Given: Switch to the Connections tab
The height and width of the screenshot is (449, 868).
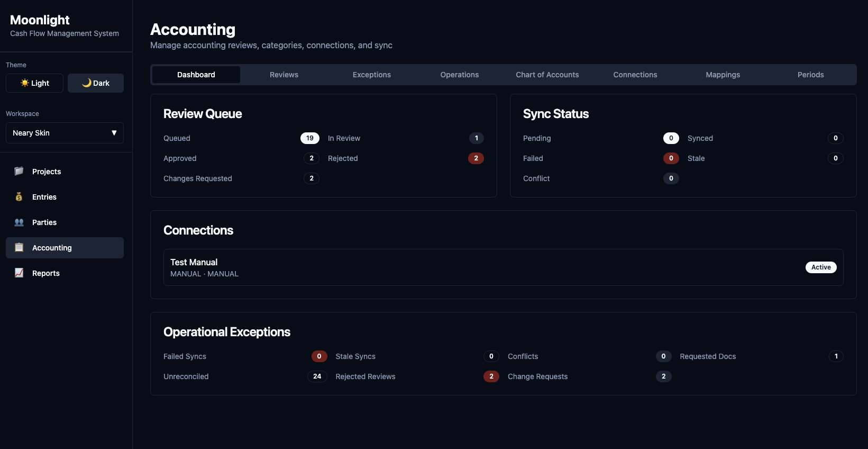Looking at the screenshot, I should pyautogui.click(x=635, y=75).
